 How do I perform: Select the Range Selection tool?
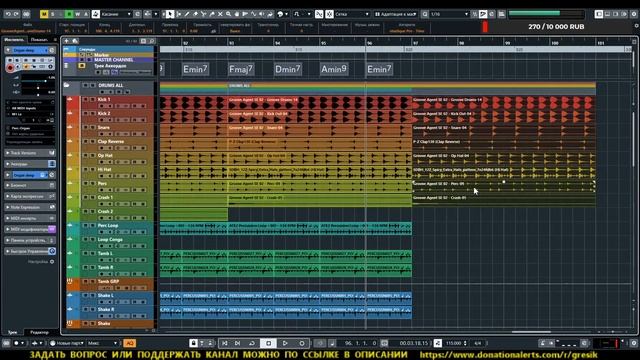pos(178,14)
